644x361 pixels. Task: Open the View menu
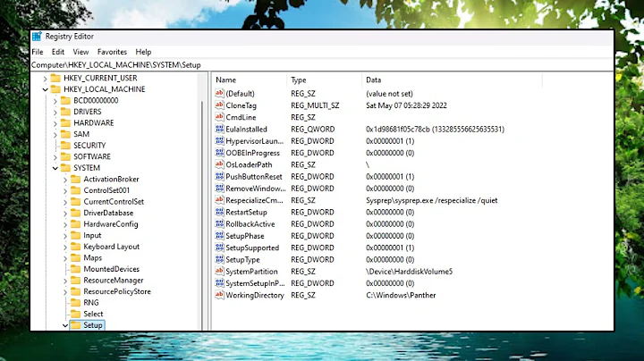click(x=80, y=52)
